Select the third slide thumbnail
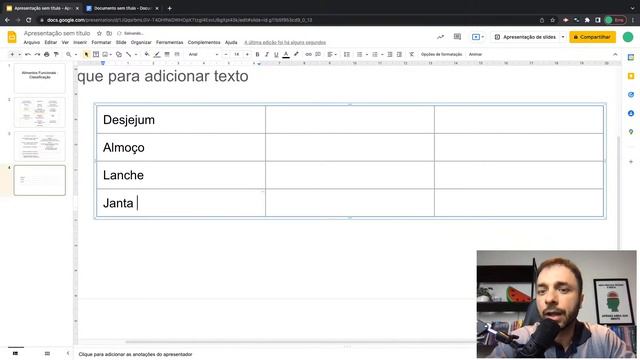The height and width of the screenshot is (360, 640). point(40,146)
